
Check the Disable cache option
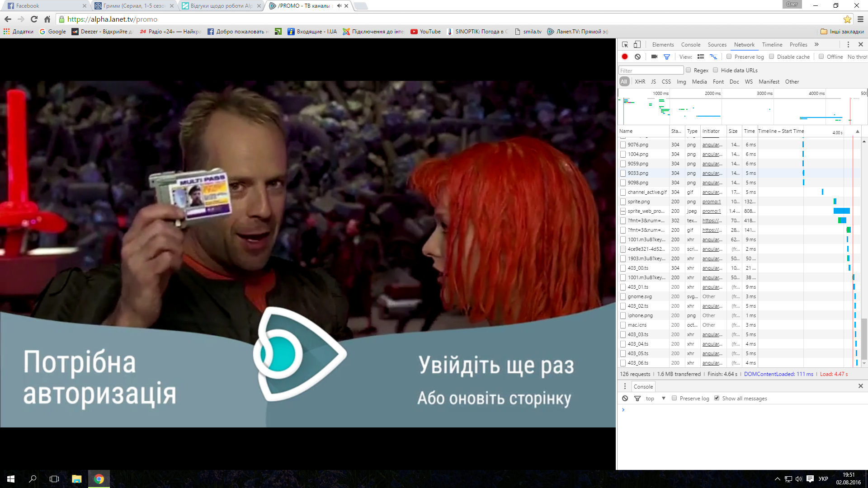tap(772, 56)
